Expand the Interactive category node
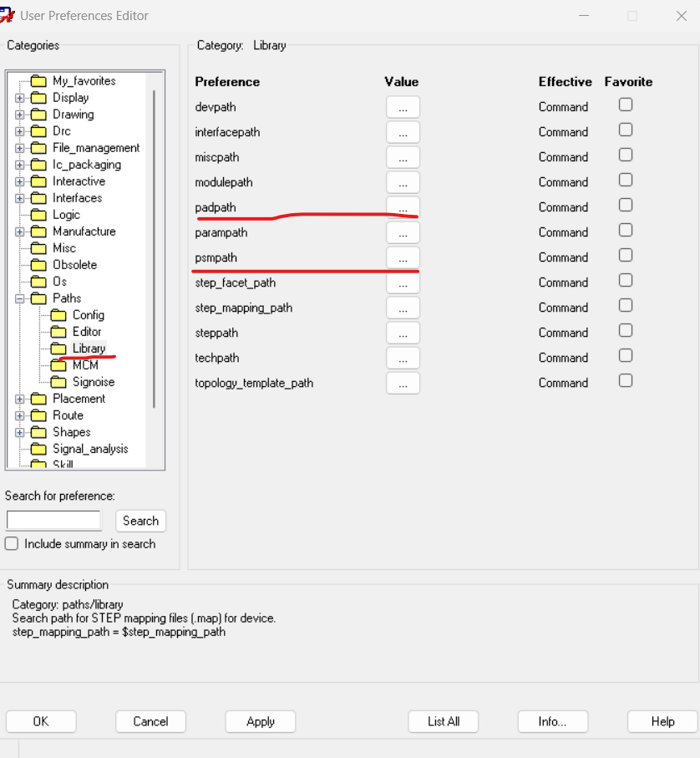 (x=19, y=181)
